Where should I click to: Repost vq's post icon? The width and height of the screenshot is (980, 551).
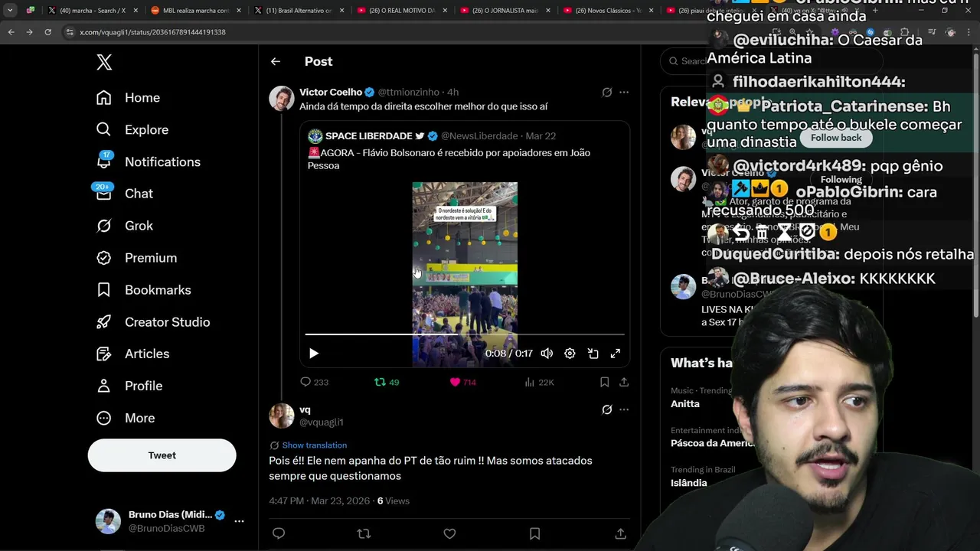(364, 533)
